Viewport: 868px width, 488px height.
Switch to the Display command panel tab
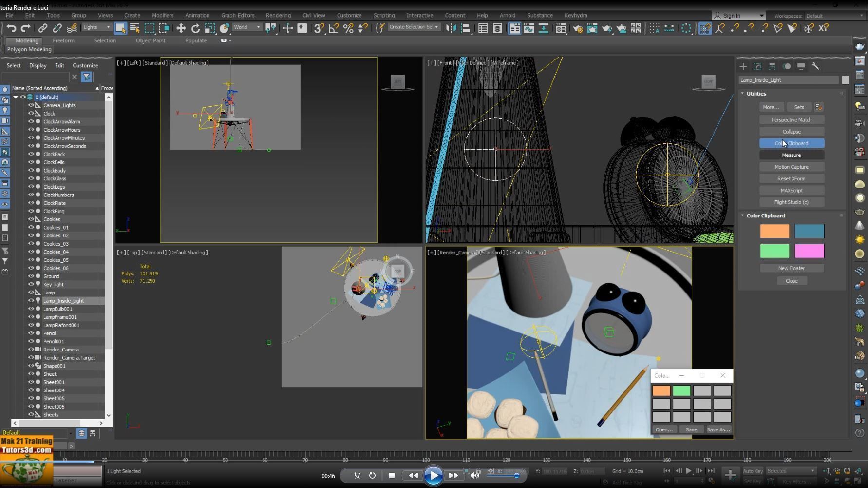(801, 66)
